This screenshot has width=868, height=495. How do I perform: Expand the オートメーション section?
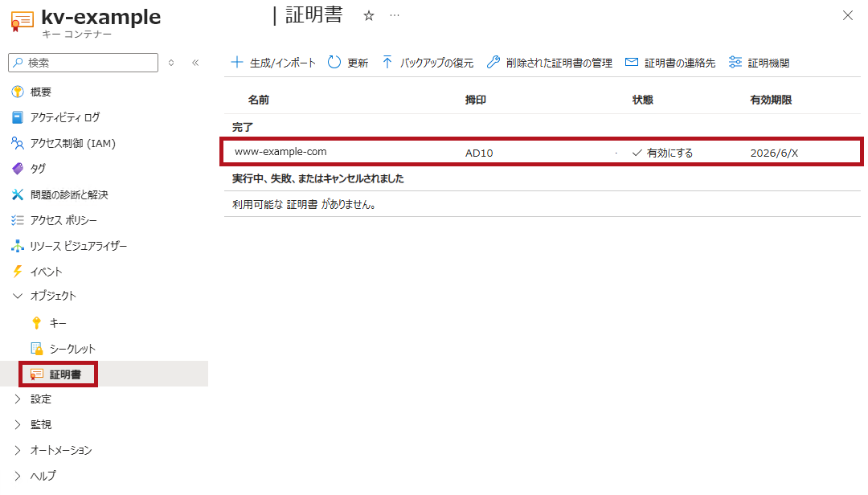[18, 450]
